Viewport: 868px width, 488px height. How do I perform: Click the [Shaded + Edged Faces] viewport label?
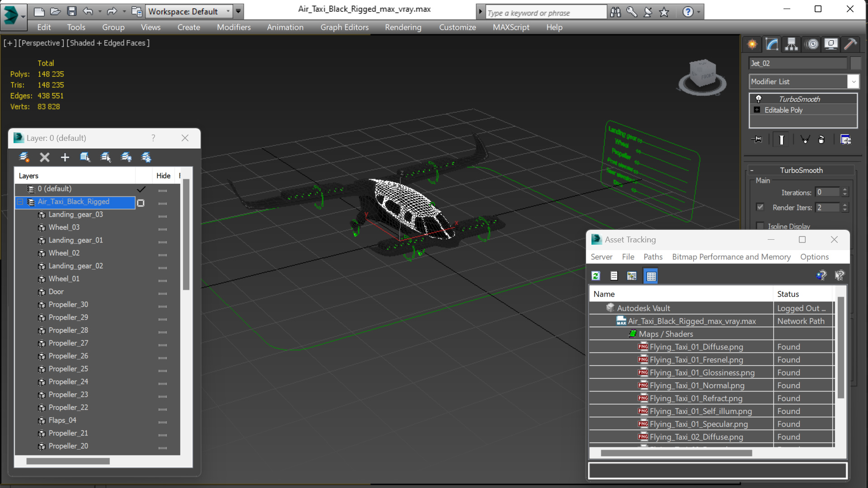pos(108,43)
